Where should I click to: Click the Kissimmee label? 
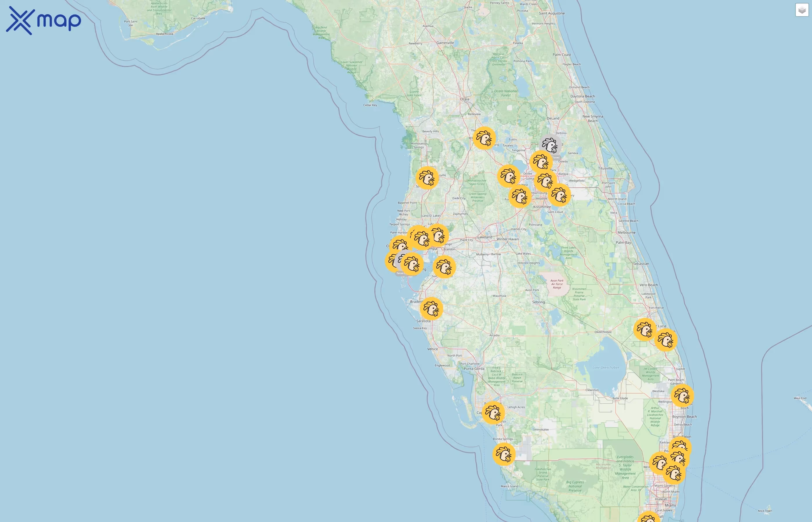(x=542, y=207)
